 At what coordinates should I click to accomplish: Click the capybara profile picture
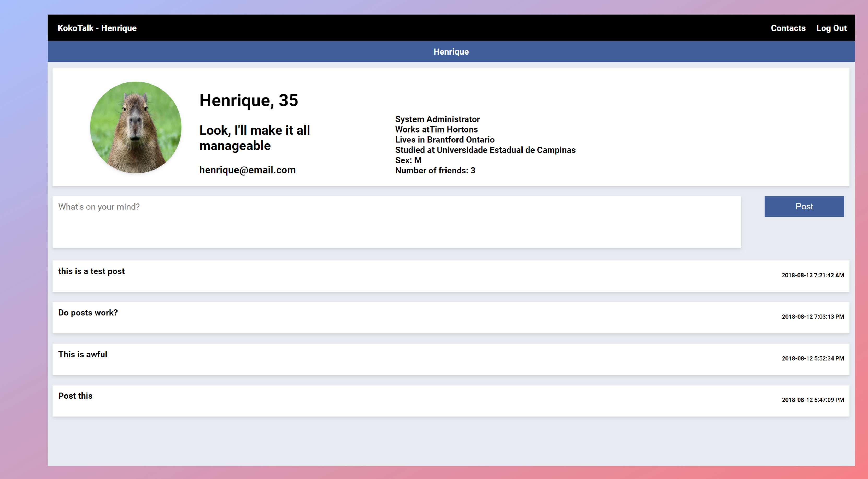point(136,127)
